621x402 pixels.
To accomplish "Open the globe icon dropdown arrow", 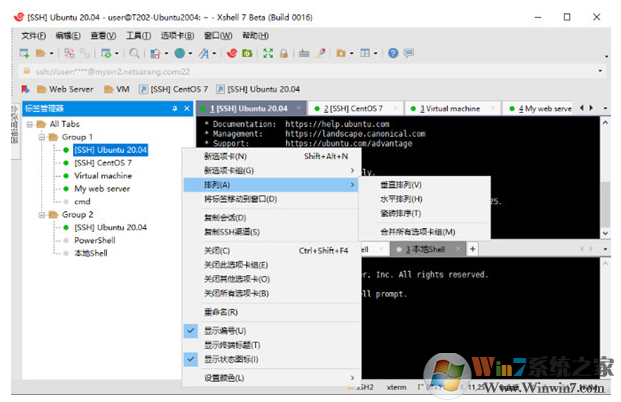I will click(x=190, y=53).
